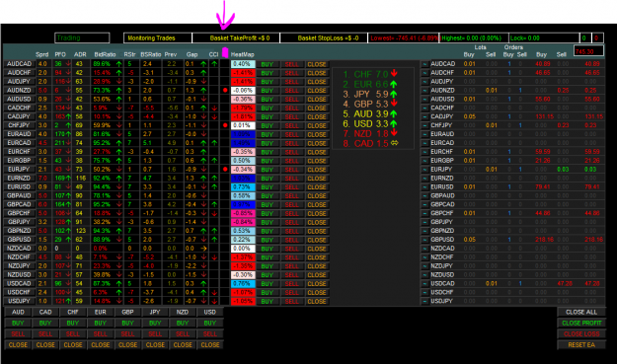The width and height of the screenshot is (617, 364).
Task: Click the CADJPY red heatmap cell -1.81%
Action: 243,116
